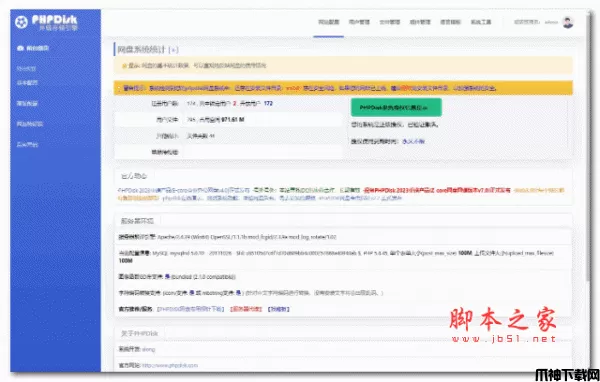This screenshot has width=600, height=382.
Task: Open the 插件管理 top tab
Action: [x=420, y=22]
